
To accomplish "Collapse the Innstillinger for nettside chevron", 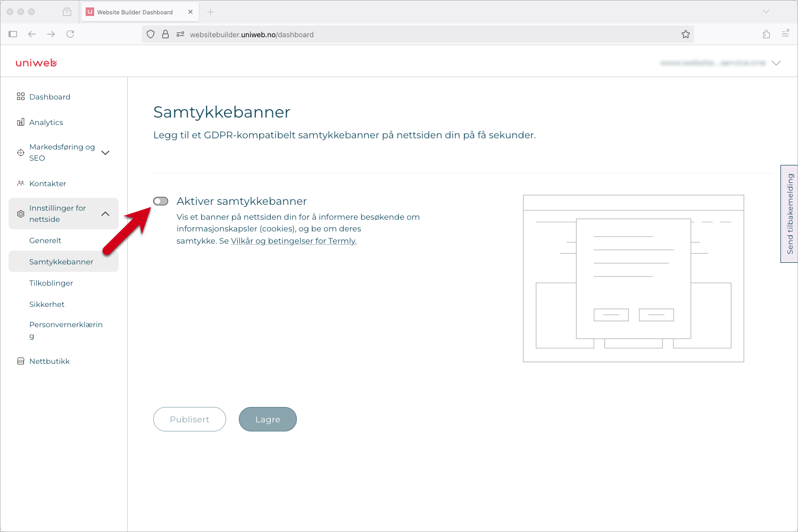I will (x=105, y=214).
